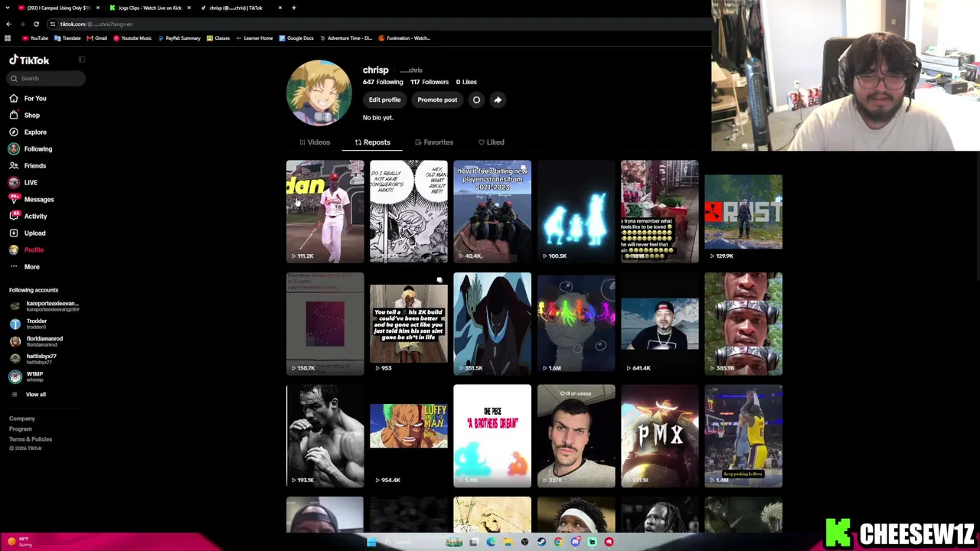
Task: Open the "A Brother's Dream" video thumbnail
Action: (x=492, y=435)
